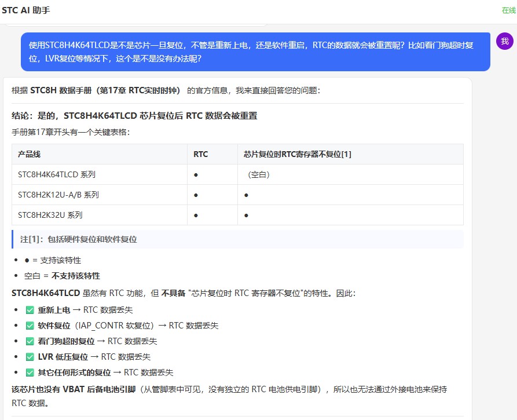517x420 pixels.
Task: Select the blue user question bubble
Action: click(255, 52)
